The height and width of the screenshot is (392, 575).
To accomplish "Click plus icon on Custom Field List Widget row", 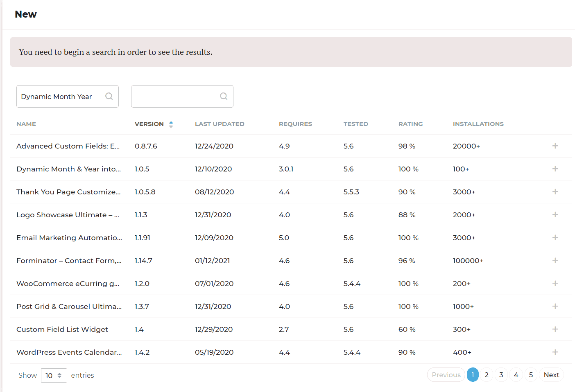I will (555, 329).
